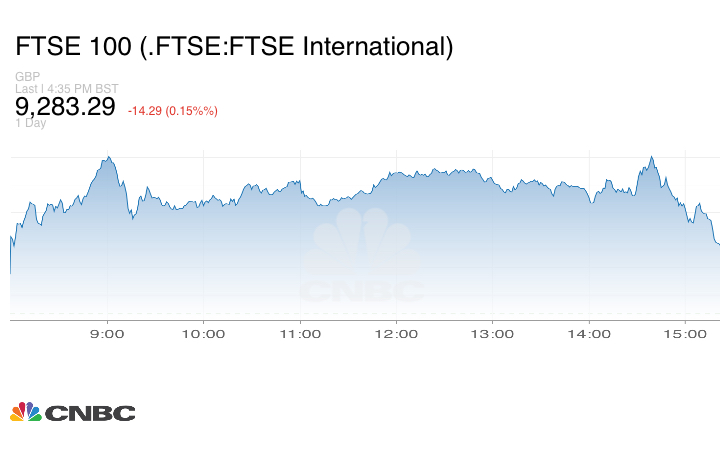Select the 11:00 time axis label
720x450 pixels.
coord(299,334)
